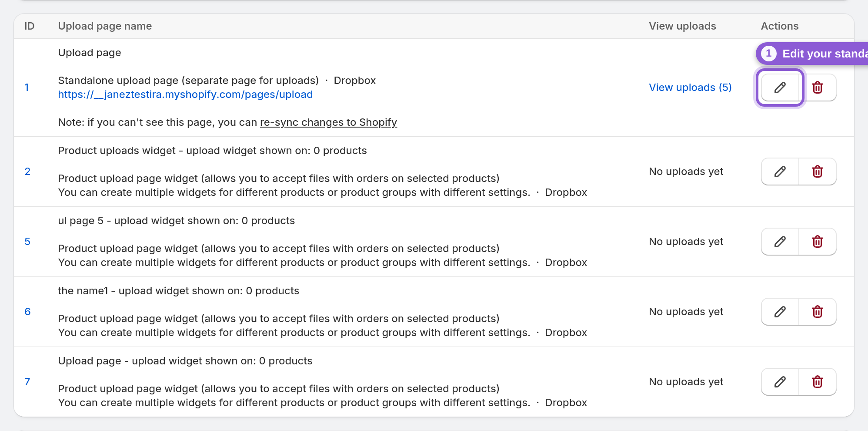868x431 pixels.
Task: Trash the name1 upload widget
Action: point(818,312)
